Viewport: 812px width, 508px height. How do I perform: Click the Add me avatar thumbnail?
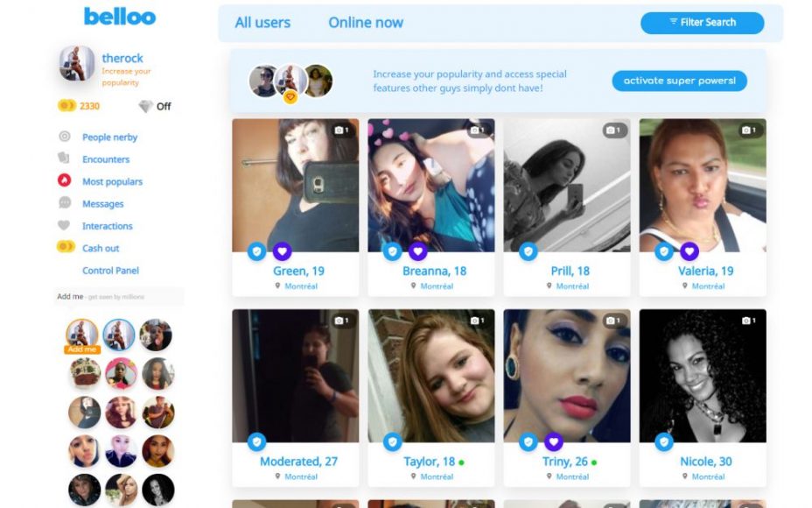point(82,336)
